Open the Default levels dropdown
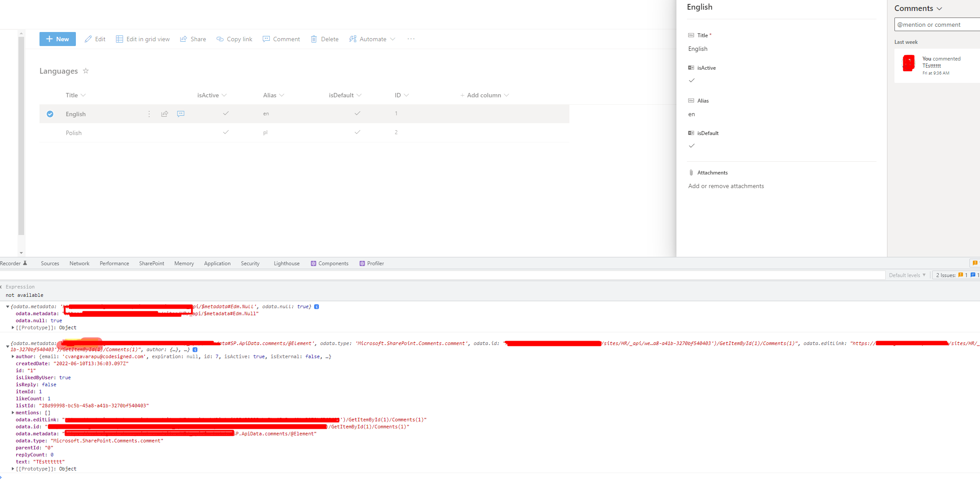 pyautogui.click(x=907, y=275)
